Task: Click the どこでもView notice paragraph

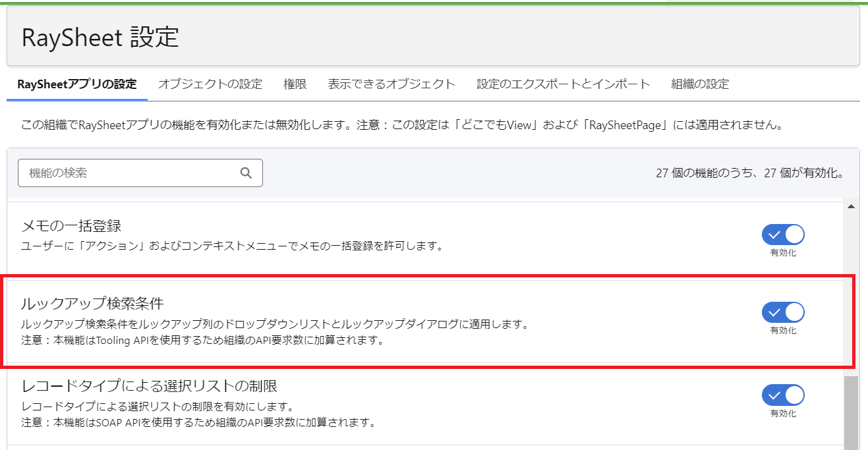Action: pyautogui.click(x=402, y=125)
